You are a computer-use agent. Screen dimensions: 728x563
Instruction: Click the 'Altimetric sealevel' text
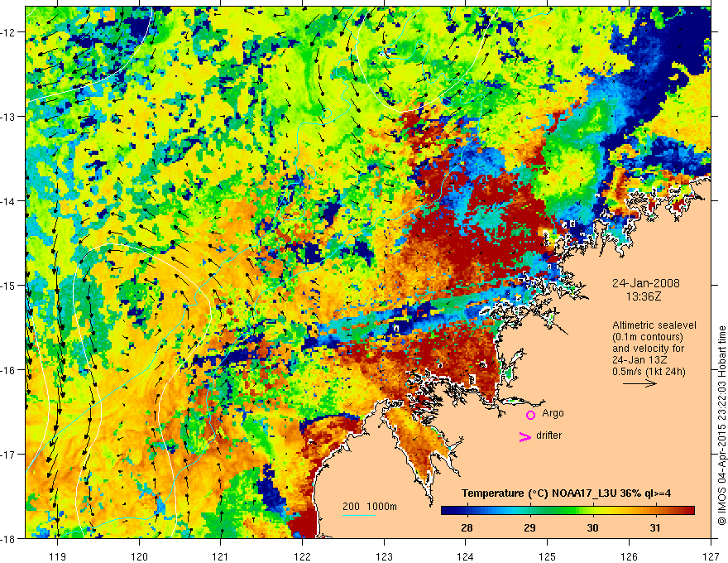coord(654,325)
